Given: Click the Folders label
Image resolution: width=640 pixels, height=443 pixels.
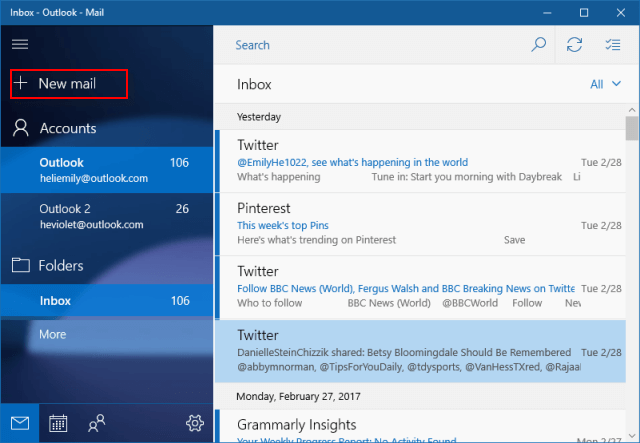Looking at the screenshot, I should pos(61,265).
